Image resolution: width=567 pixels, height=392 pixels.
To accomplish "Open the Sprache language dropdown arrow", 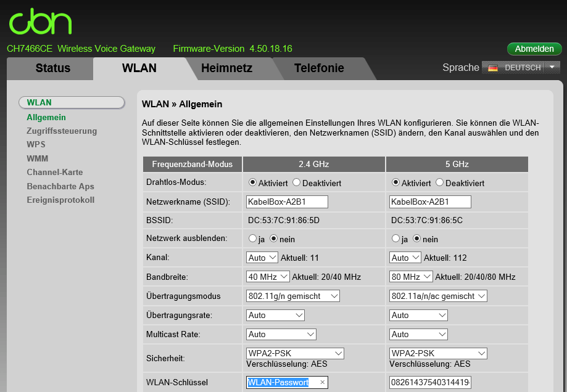I will click(x=552, y=67).
